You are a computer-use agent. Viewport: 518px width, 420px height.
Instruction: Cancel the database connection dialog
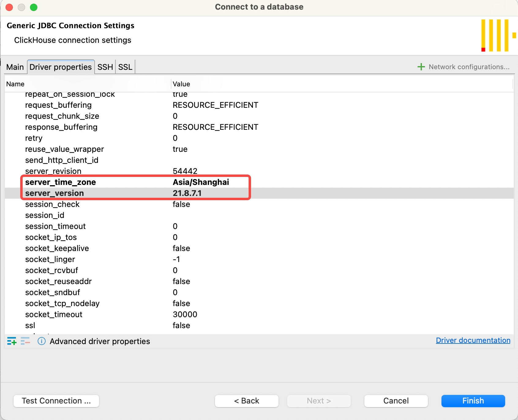click(396, 401)
